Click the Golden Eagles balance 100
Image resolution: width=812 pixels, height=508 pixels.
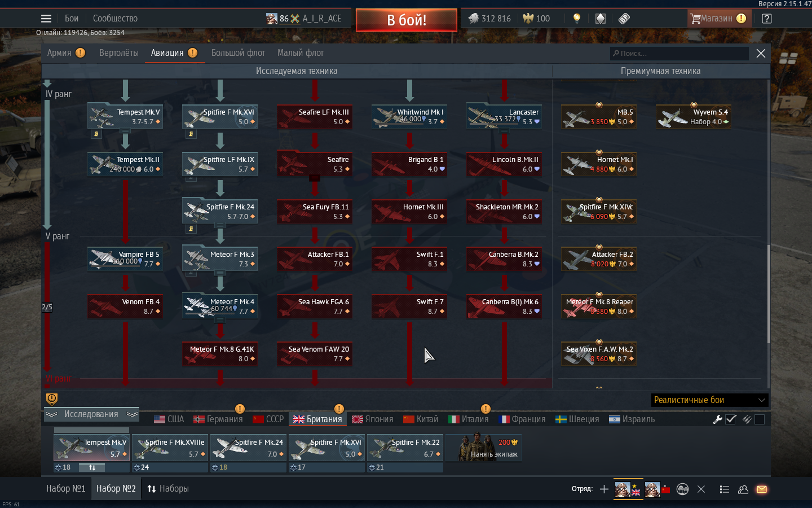536,19
